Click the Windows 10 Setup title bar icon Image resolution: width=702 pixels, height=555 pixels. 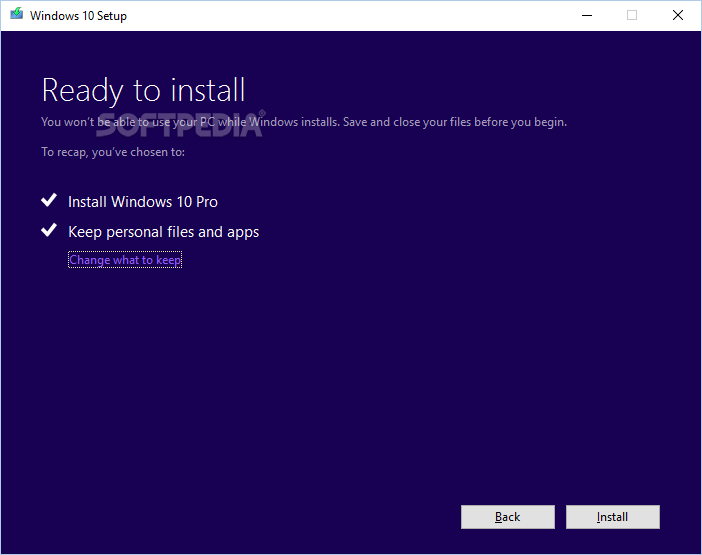click(x=17, y=14)
